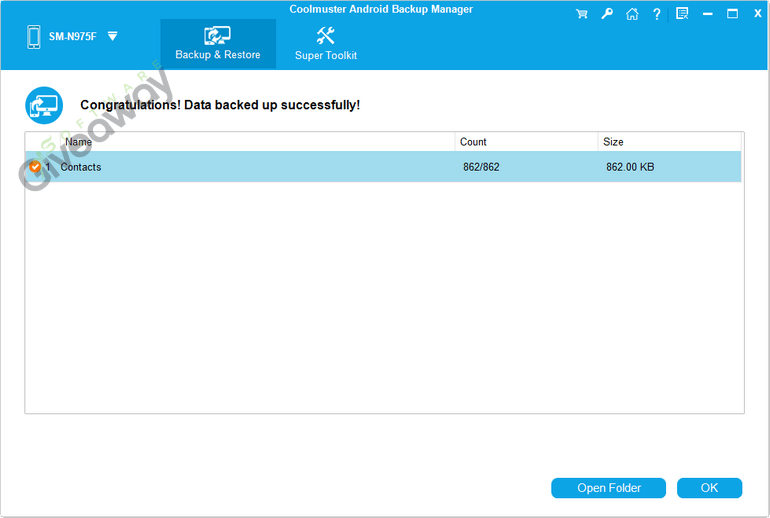The image size is (770, 518).
Task: Click the SM-N975F device name
Action: coord(73,36)
